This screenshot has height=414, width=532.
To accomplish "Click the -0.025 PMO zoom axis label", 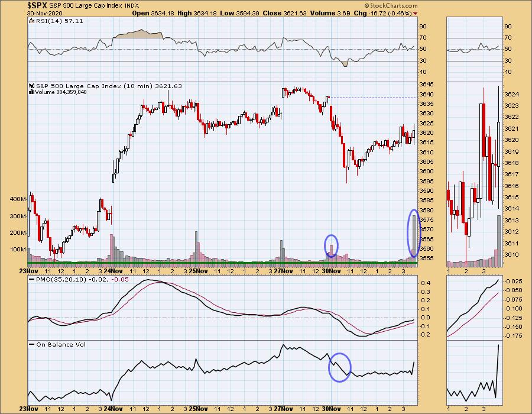I will (513, 282).
